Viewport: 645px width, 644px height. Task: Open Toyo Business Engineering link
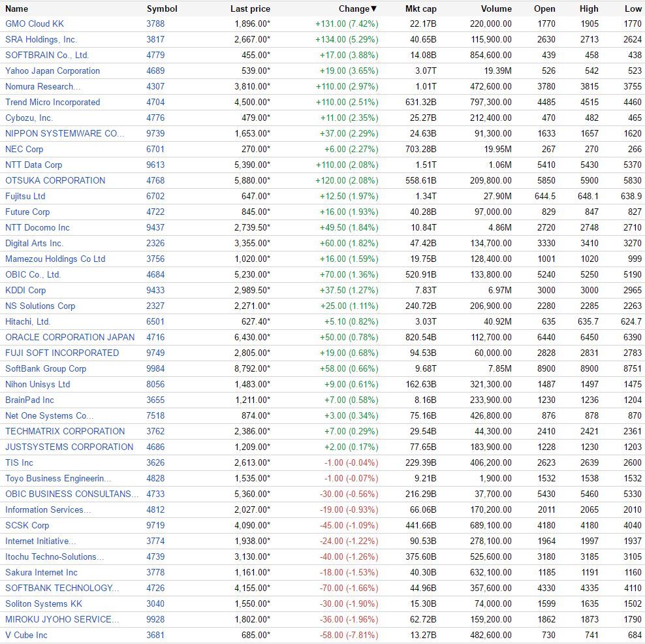tap(58, 478)
